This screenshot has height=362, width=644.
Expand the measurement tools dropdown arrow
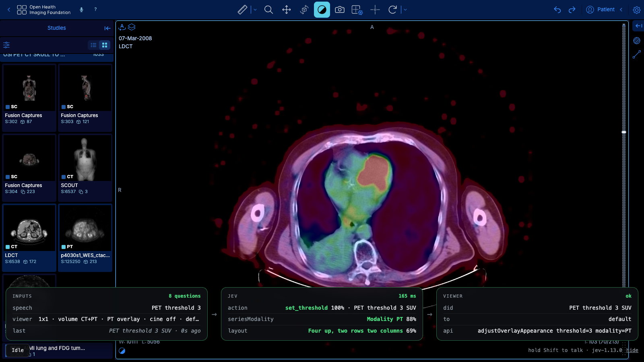click(255, 10)
